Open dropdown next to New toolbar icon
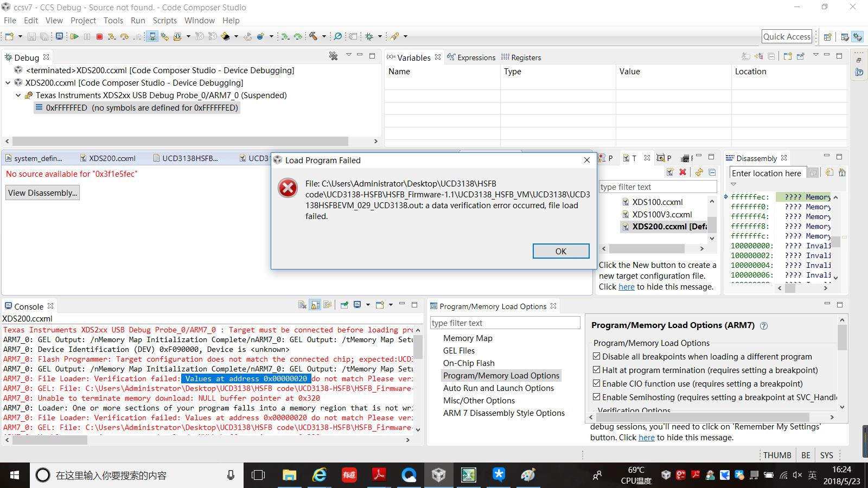This screenshot has height=488, width=868. pos(20,36)
